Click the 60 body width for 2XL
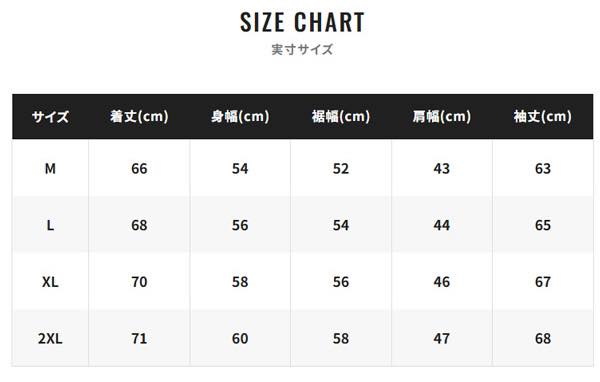Image resolution: width=600 pixels, height=382 pixels. click(x=240, y=338)
